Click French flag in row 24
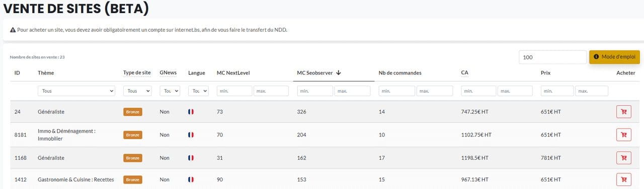The height and width of the screenshot is (189, 644). (191, 112)
